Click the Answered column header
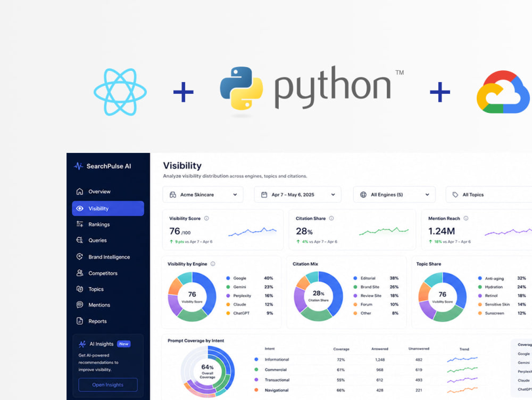This screenshot has height=400, width=532. click(x=380, y=349)
